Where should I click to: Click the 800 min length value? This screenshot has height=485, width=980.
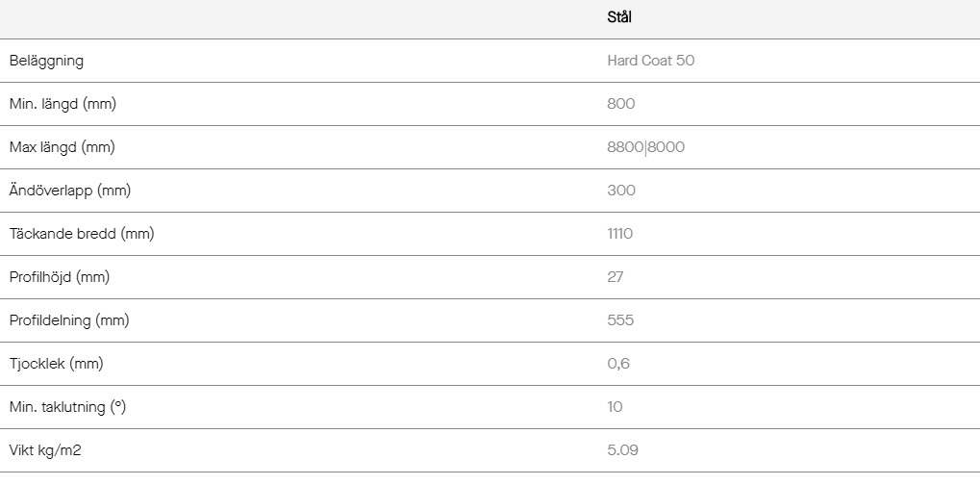[620, 104]
